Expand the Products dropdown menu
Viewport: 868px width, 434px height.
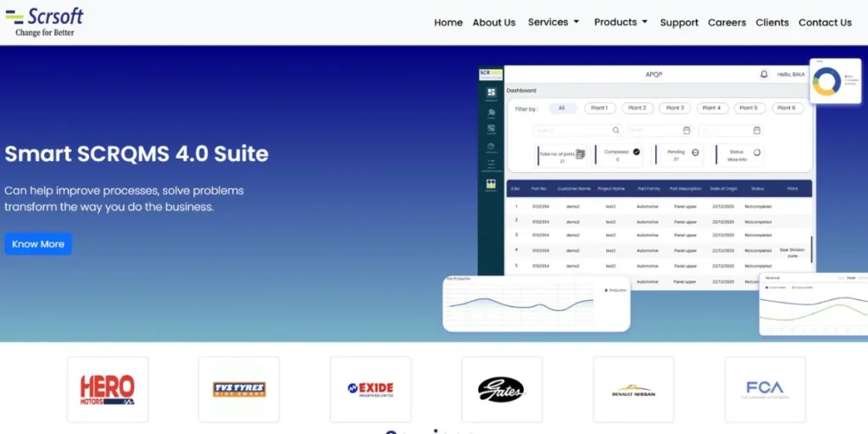620,22
